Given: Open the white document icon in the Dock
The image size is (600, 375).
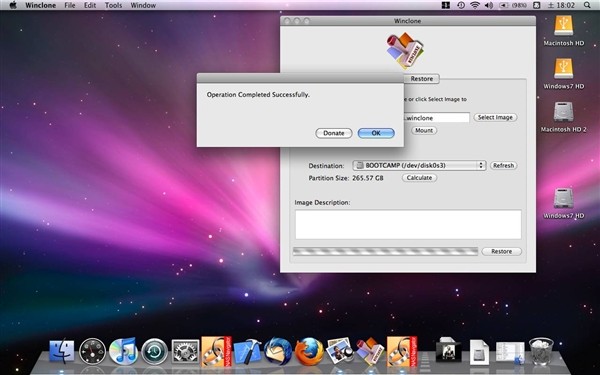Looking at the screenshot, I should click(x=479, y=352).
